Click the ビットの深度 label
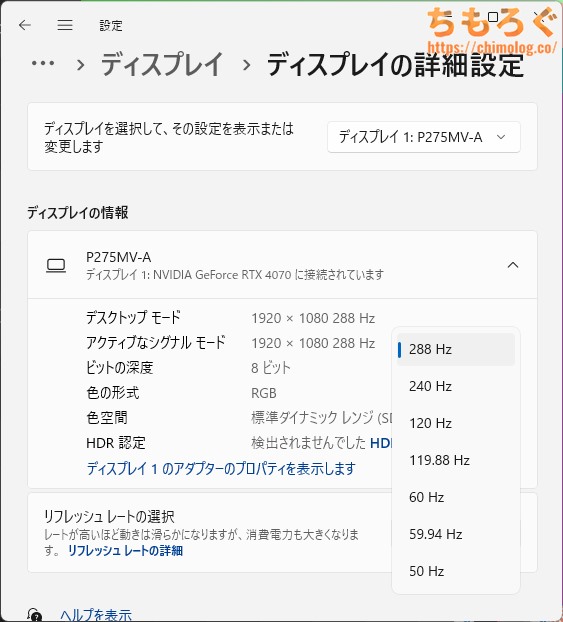This screenshot has width=563, height=622. (x=119, y=368)
